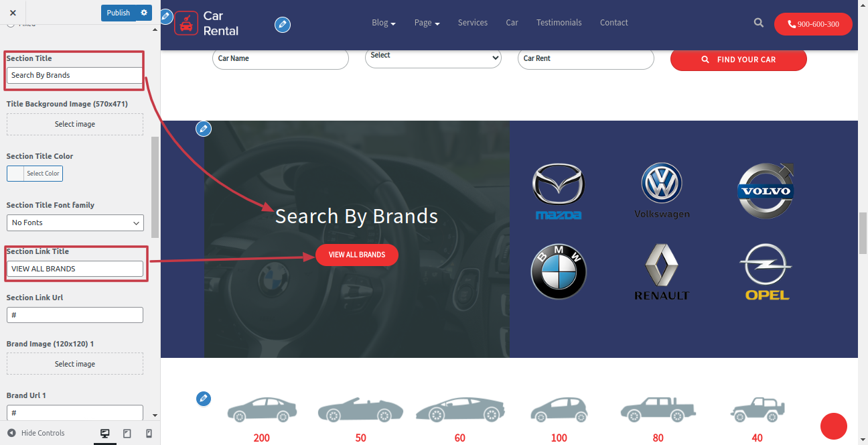This screenshot has width=868, height=445.
Task: Focus the Section Link Title field
Action: pos(75,269)
